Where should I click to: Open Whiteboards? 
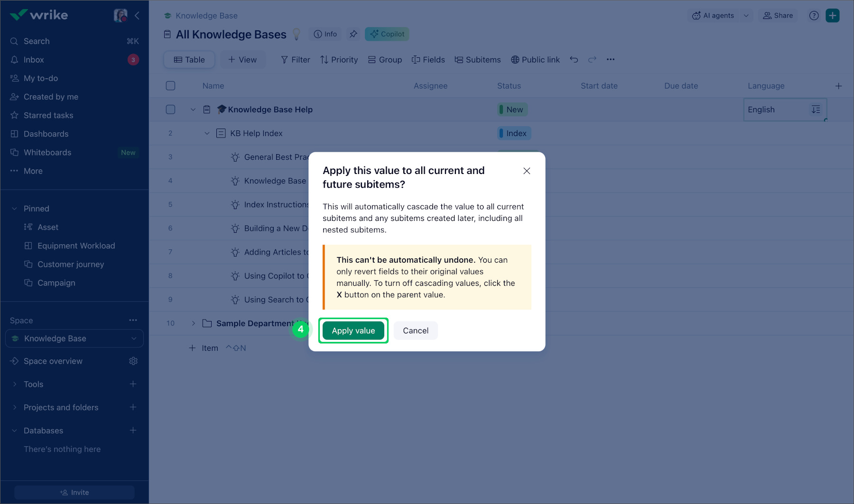(74, 152)
